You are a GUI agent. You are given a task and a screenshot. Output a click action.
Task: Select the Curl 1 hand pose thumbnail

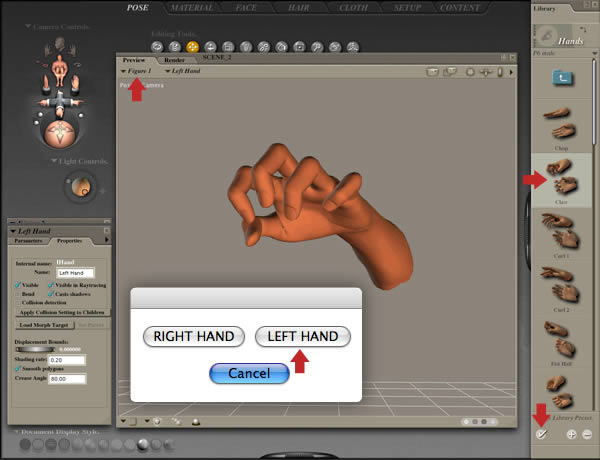(561, 235)
